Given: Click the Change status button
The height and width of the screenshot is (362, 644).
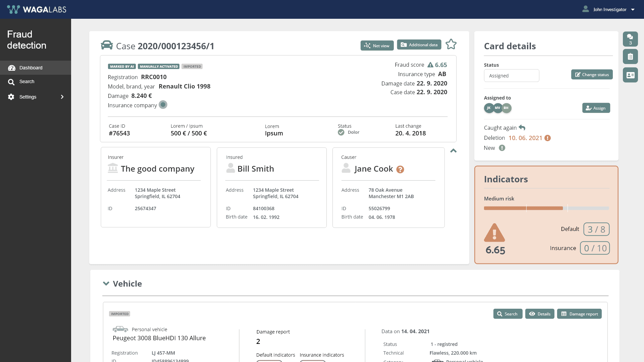Looking at the screenshot, I should (x=592, y=74).
